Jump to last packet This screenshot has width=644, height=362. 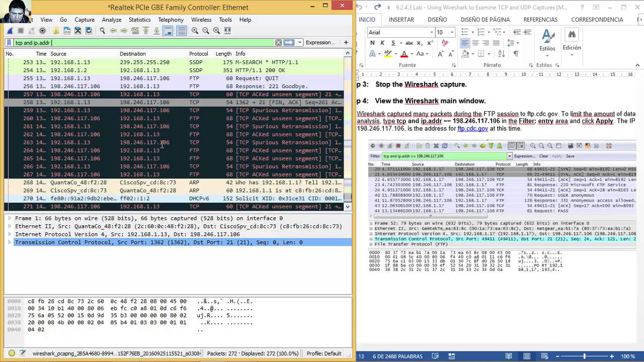click(156, 31)
